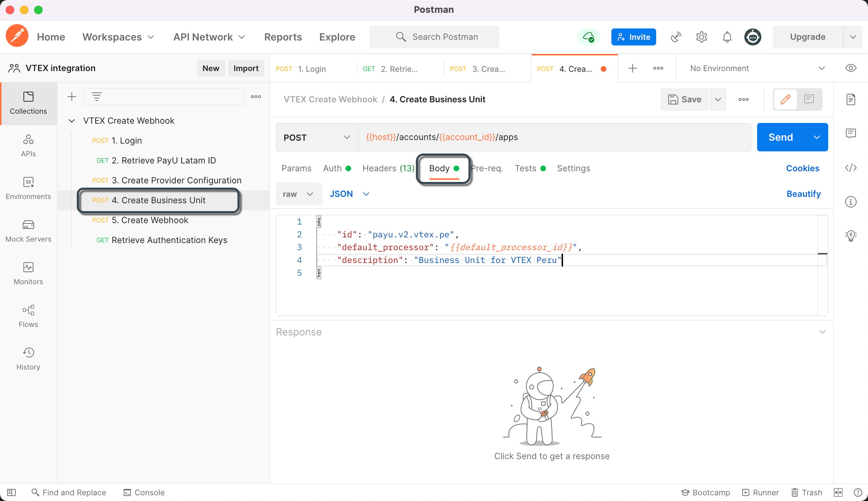The height and width of the screenshot is (501, 868).
Task: Open the POST method dropdown
Action: [317, 137]
